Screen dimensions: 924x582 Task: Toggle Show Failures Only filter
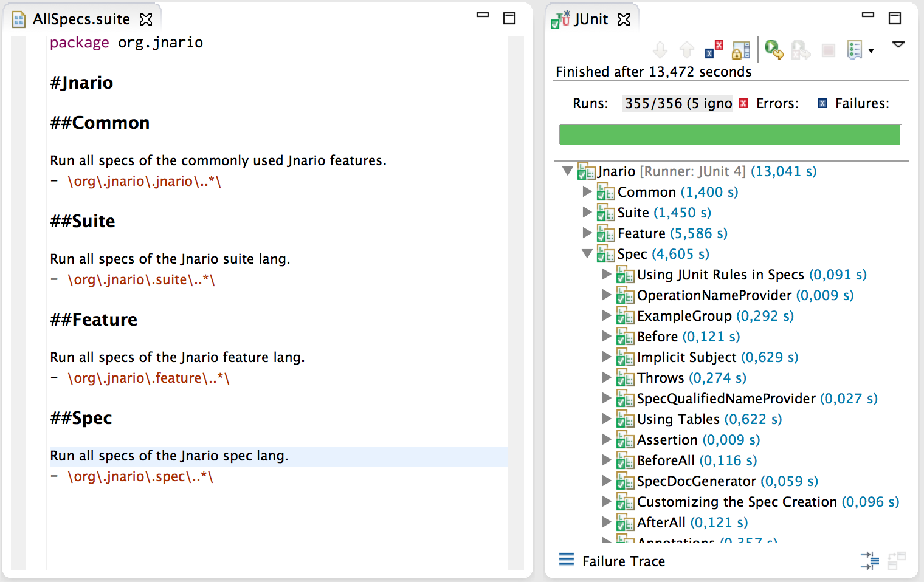coord(714,50)
